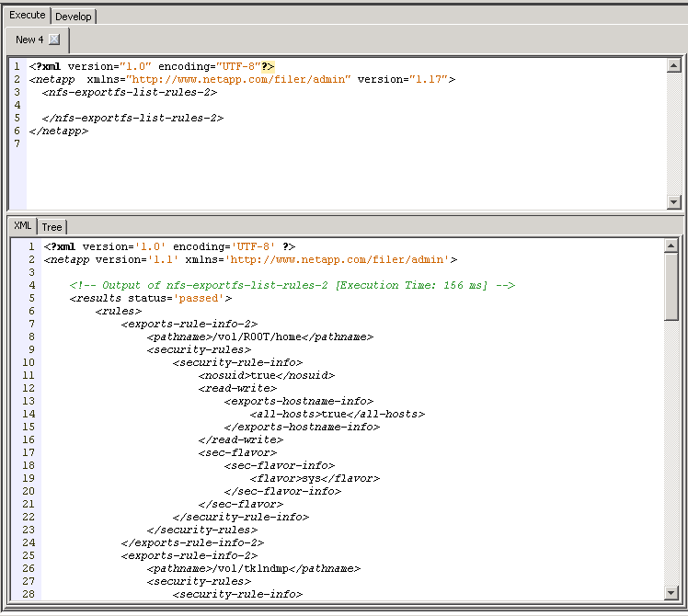Click request editor scroll up arrow
688x616 pixels.
pos(673,66)
